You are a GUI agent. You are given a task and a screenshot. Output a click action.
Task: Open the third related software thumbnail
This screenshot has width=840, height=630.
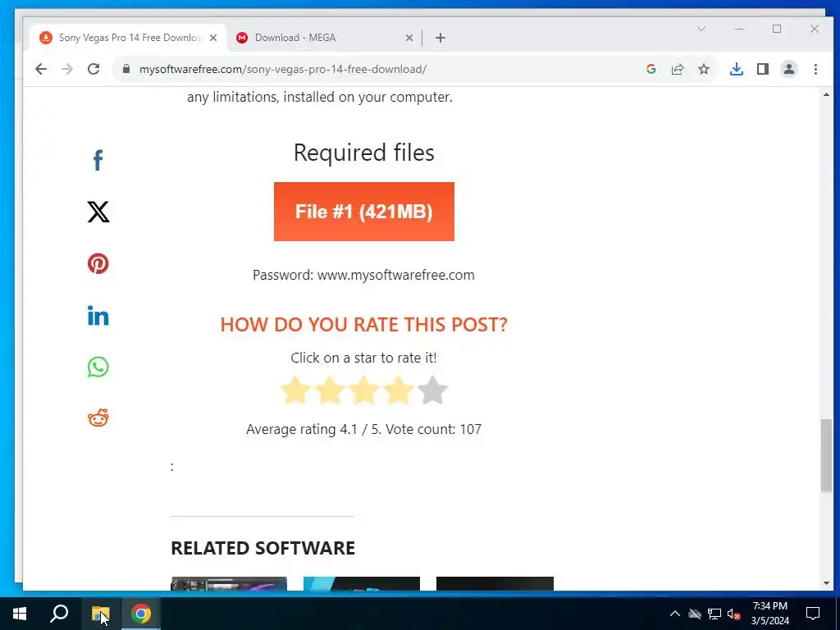tap(495, 583)
